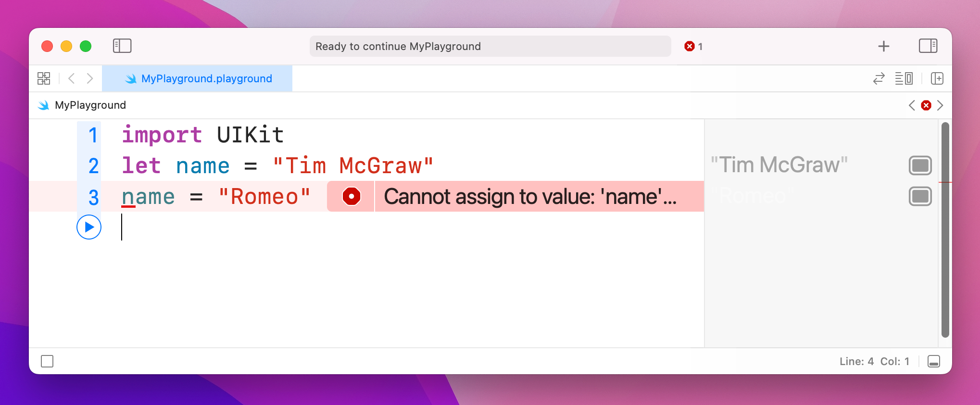The width and height of the screenshot is (980, 405).
Task: Open the "Cannot assign to value" error message
Action: coord(530,196)
